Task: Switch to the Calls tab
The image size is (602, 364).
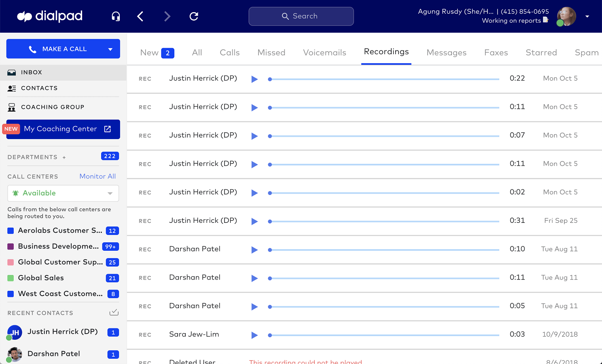Action: tap(230, 53)
